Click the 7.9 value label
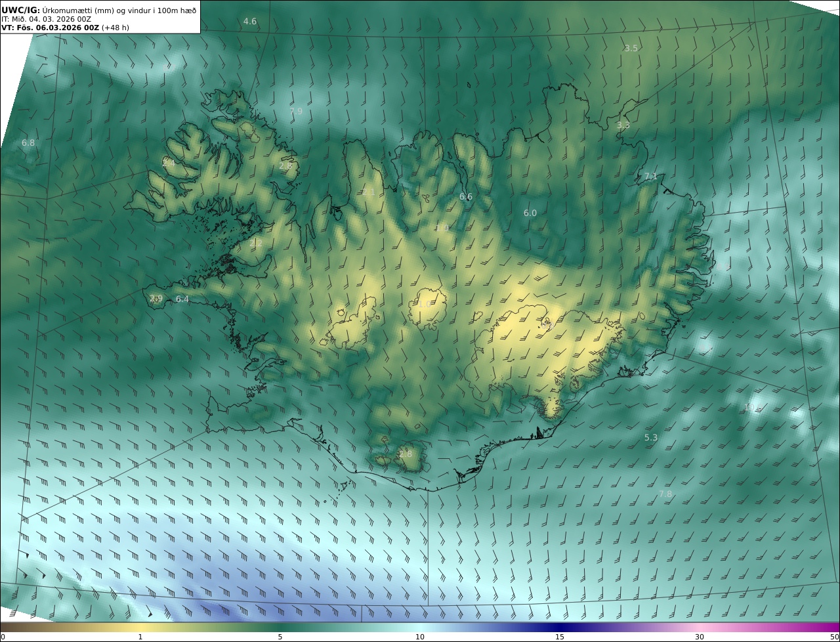 pos(296,112)
